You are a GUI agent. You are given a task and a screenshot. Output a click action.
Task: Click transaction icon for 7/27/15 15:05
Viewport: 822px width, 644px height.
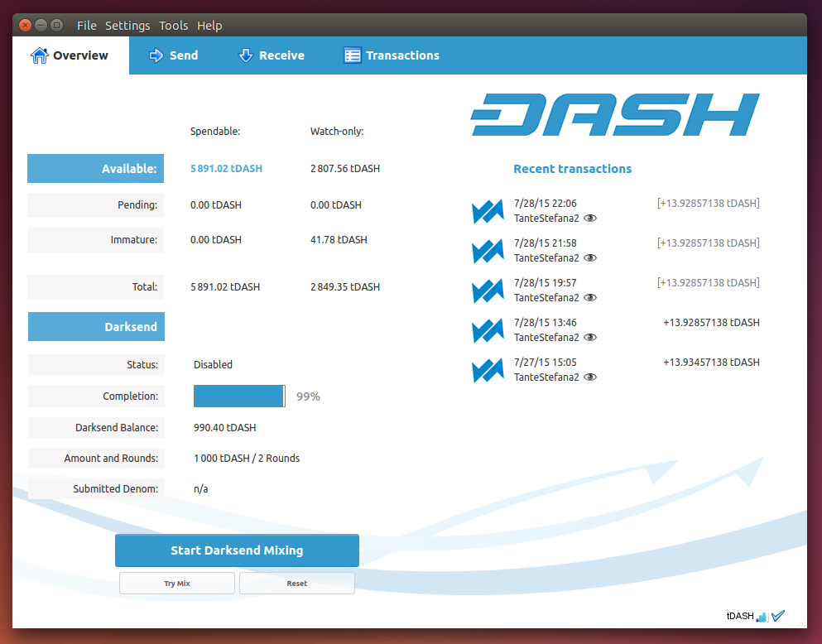tap(488, 371)
